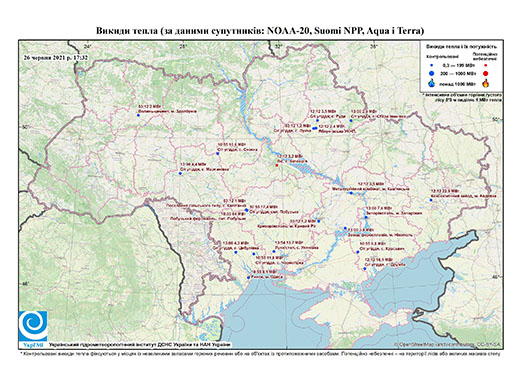Click the blue marker labeled 13:54 13,7 MW
Viewport: 520px width, 368px height.
click(x=274, y=251)
